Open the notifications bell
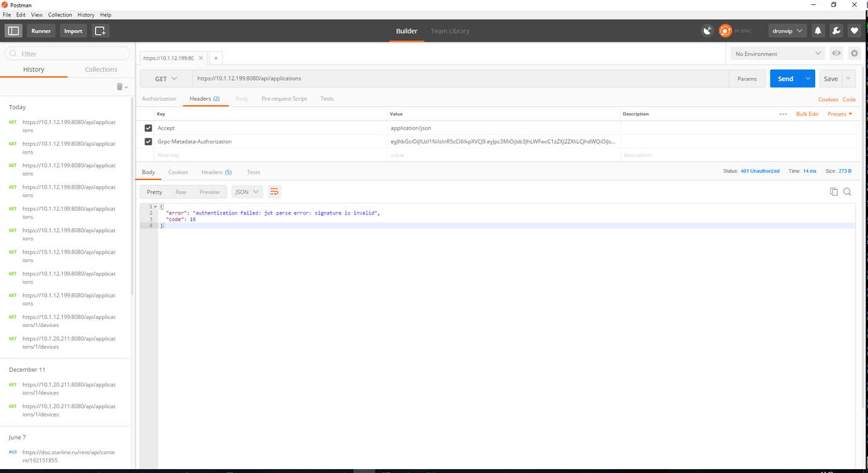The image size is (868, 473). [x=818, y=30]
